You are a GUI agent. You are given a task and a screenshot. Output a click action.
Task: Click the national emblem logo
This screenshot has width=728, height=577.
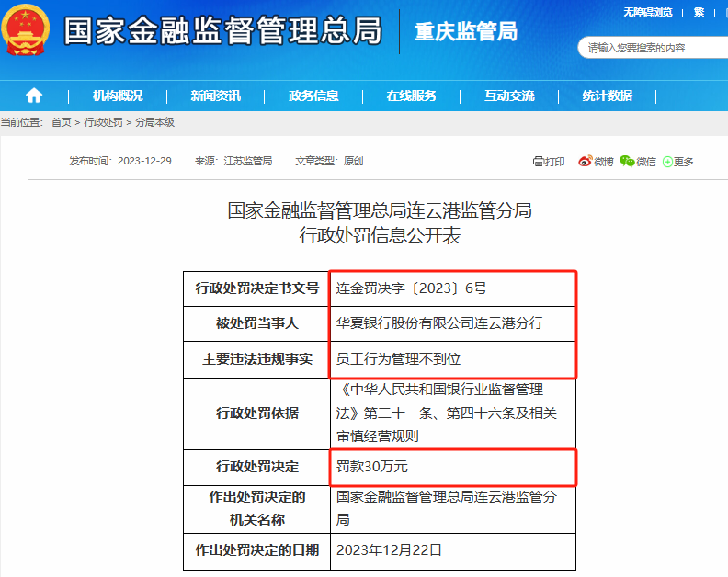point(25,30)
